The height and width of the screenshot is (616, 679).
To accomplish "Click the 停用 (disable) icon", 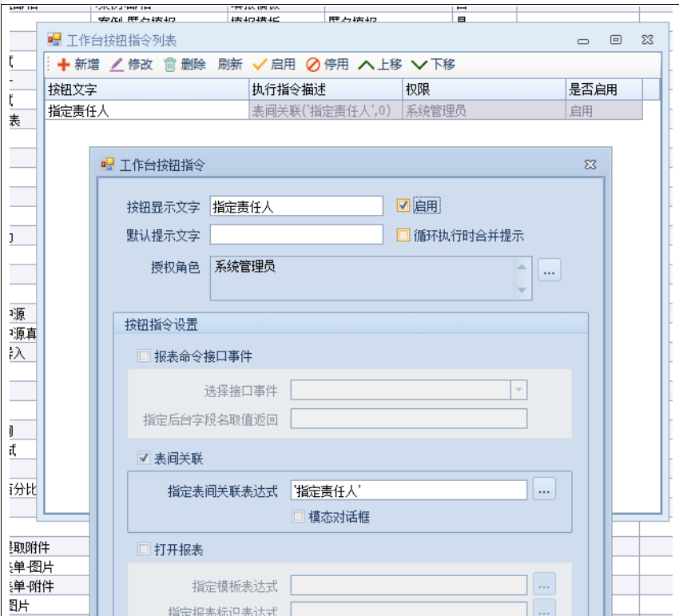I will (313, 65).
